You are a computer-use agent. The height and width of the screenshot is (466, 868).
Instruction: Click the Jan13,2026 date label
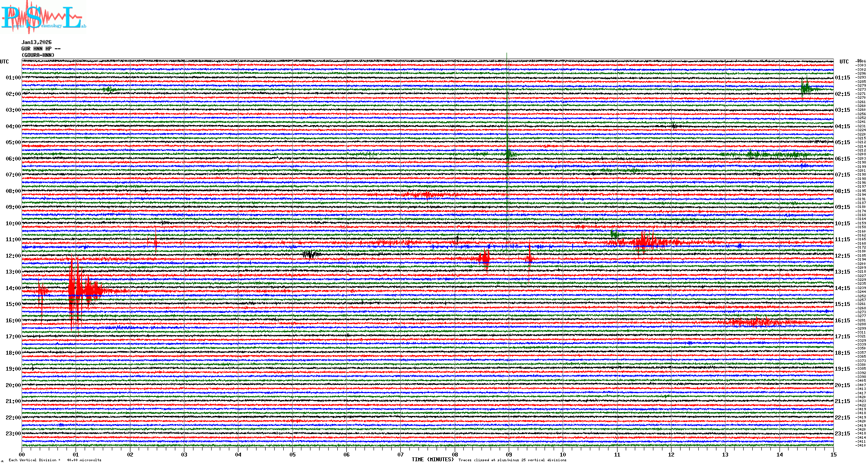(36, 42)
